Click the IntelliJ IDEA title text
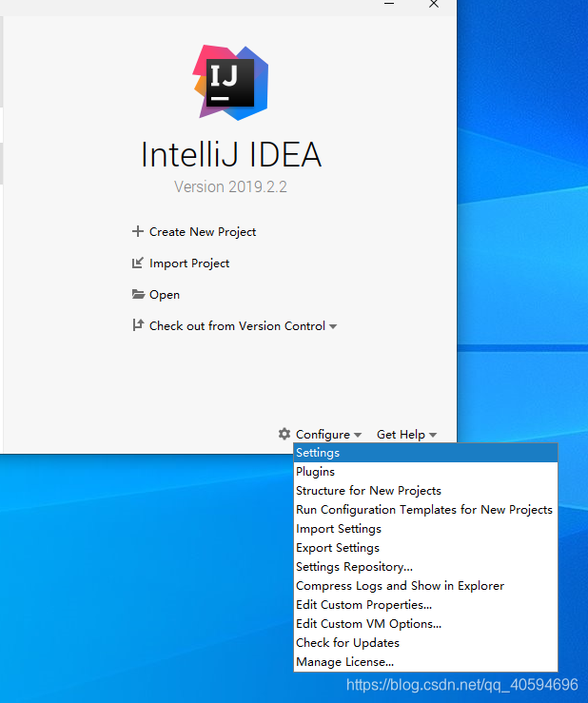The width and height of the screenshot is (588, 703). click(231, 154)
